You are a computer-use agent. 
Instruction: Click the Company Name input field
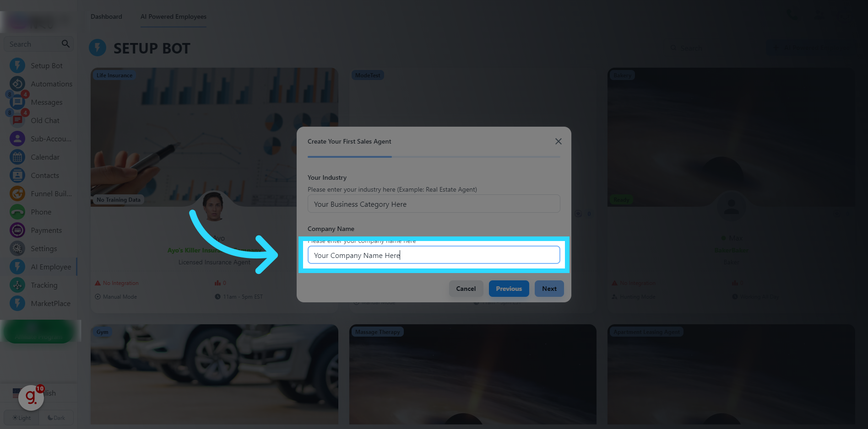point(434,255)
